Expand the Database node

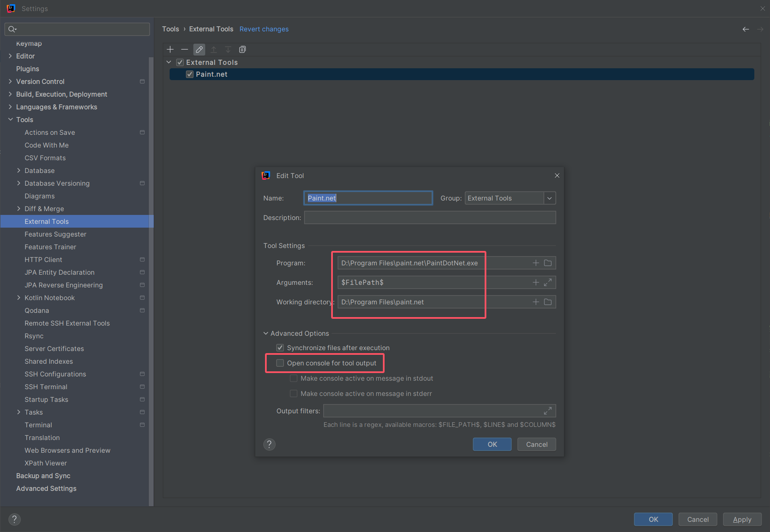(19, 170)
